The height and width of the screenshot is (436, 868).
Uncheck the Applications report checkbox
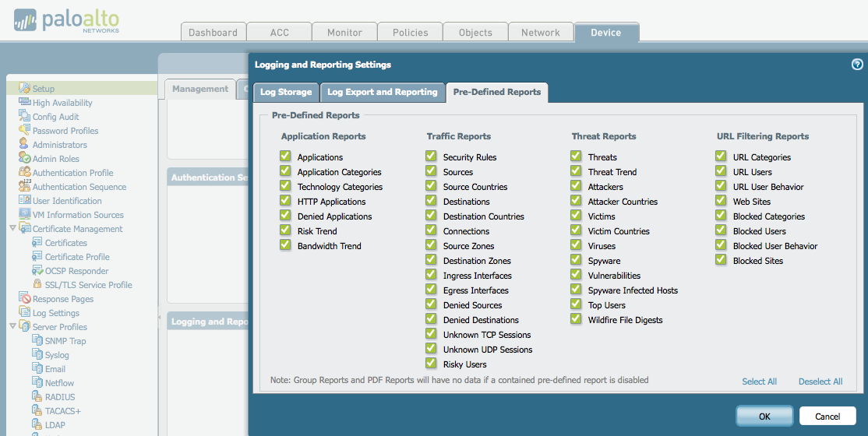pyautogui.click(x=285, y=156)
